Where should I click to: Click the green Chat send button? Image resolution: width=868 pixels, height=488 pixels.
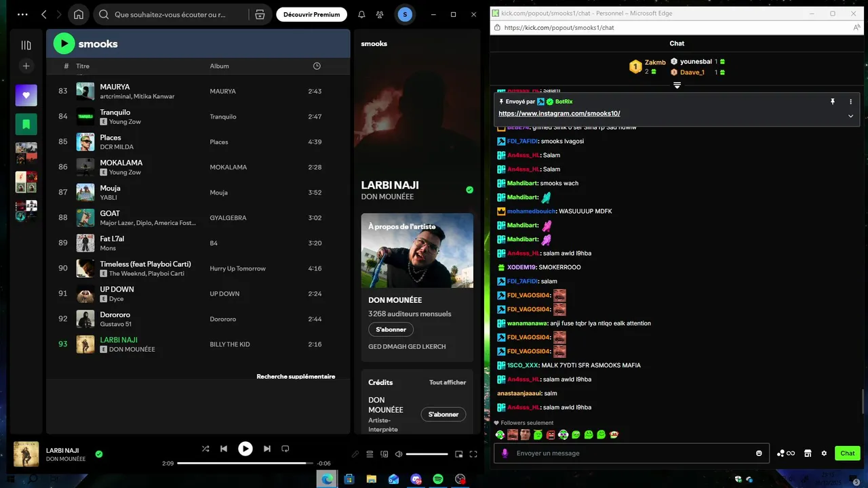(x=848, y=453)
